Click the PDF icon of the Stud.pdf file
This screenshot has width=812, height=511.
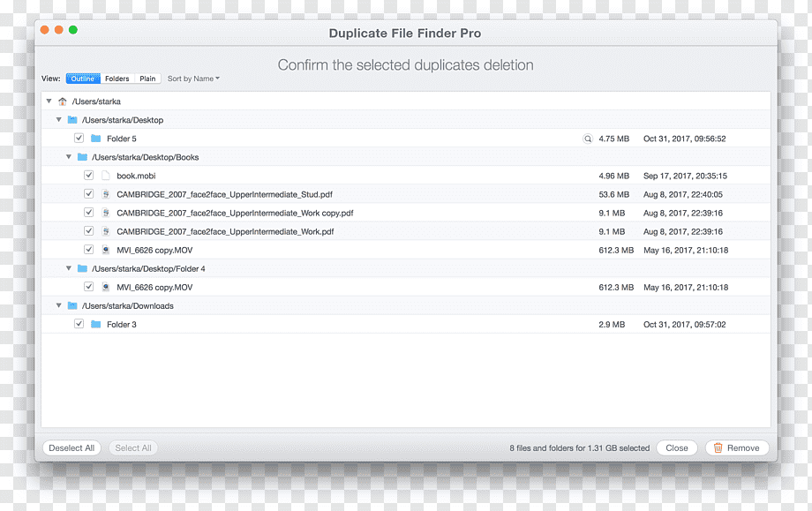106,194
